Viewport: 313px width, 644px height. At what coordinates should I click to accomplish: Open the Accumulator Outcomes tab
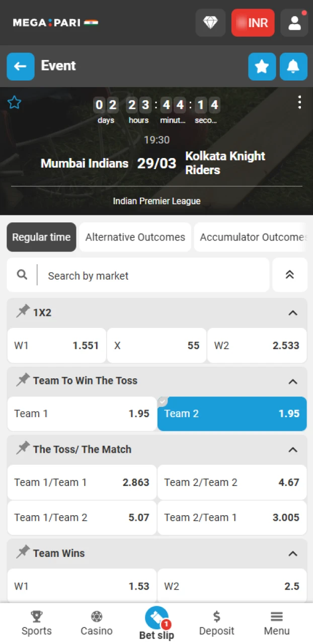pos(253,237)
